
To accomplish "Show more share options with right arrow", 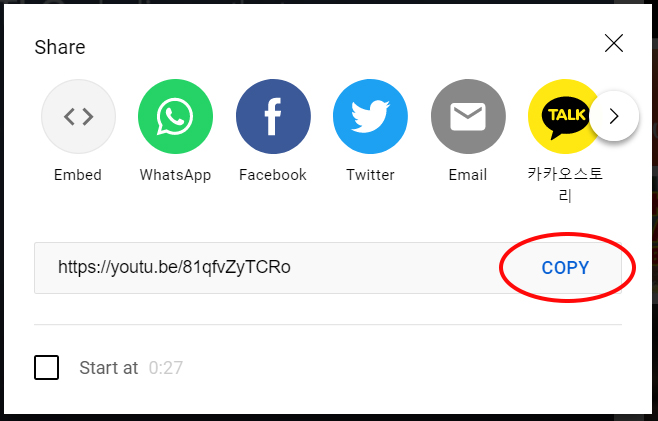I will [x=614, y=116].
